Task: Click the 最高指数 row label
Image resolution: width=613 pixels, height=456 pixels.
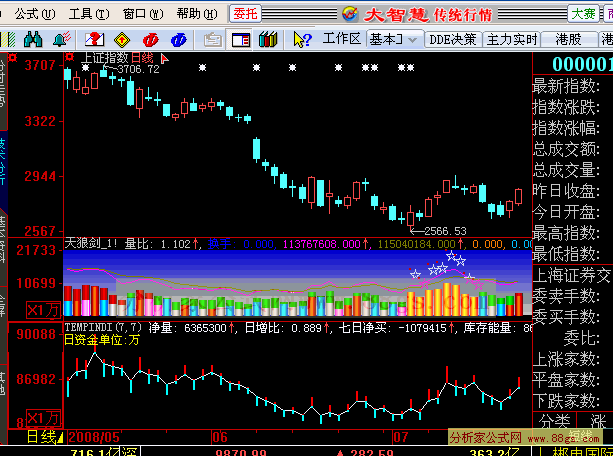Action: [x=566, y=233]
